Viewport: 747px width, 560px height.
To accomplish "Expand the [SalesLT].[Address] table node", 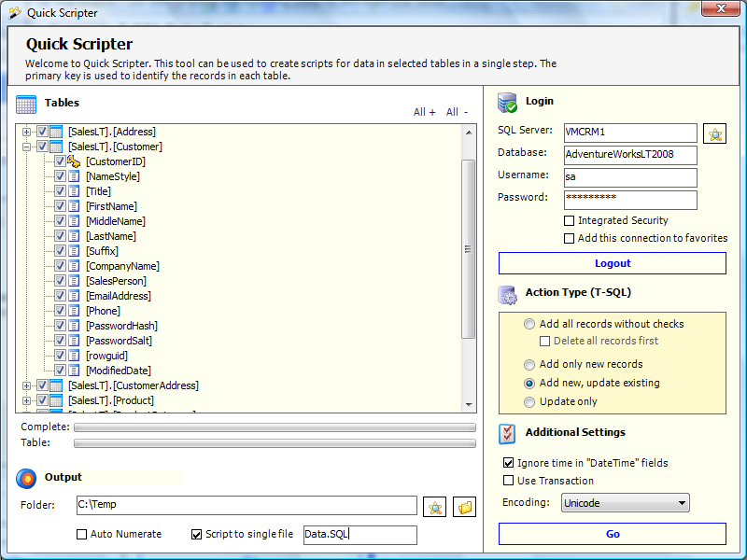I will coord(27,132).
